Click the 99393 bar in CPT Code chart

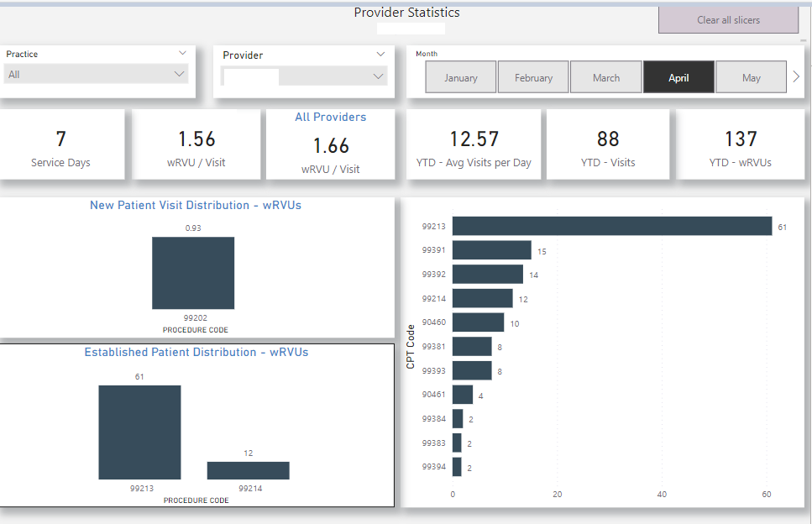click(x=472, y=370)
